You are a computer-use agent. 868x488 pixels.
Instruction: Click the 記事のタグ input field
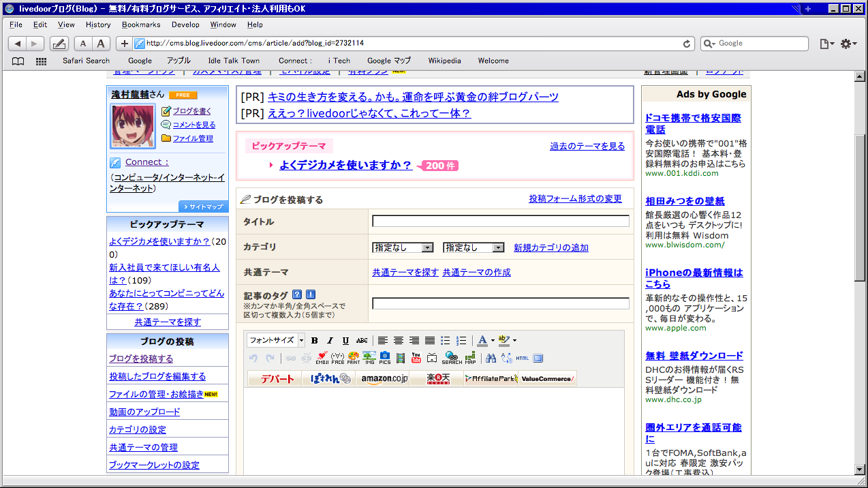tap(501, 303)
